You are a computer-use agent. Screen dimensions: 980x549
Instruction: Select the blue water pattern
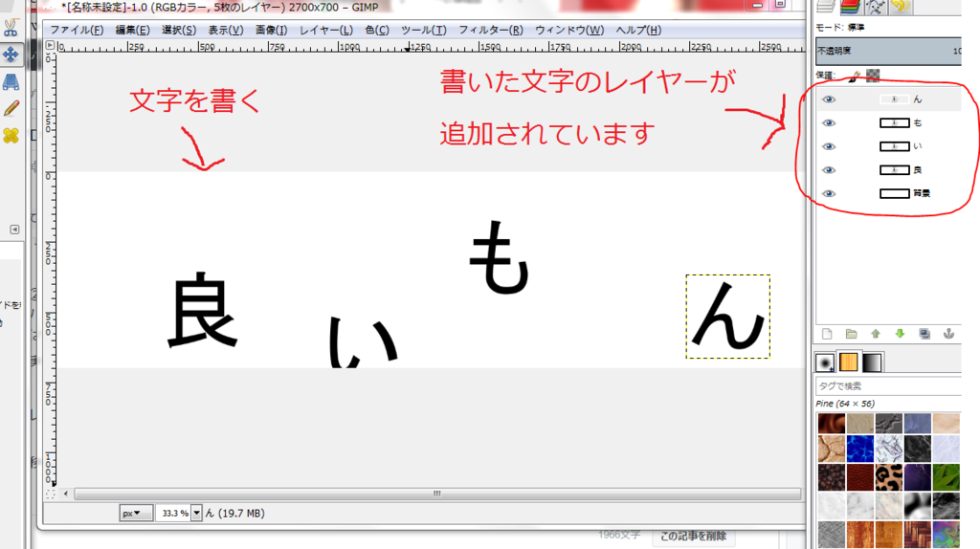point(860,449)
